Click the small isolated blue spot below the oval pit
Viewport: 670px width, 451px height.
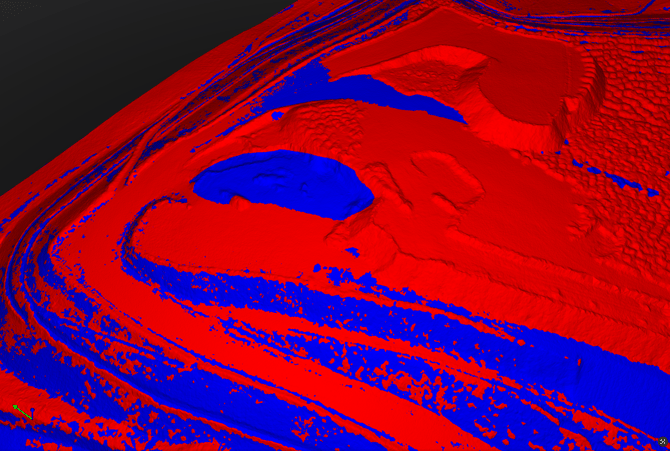coord(318,268)
